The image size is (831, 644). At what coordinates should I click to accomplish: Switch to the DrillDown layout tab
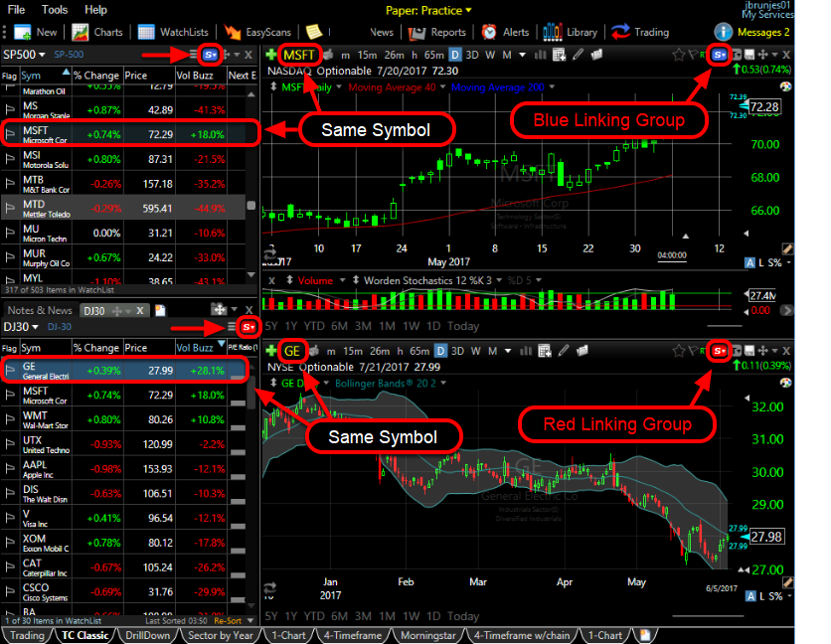pyautogui.click(x=148, y=635)
